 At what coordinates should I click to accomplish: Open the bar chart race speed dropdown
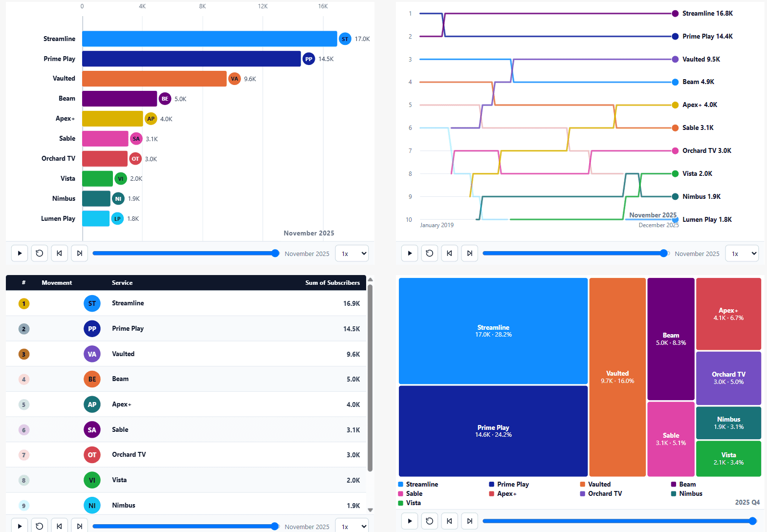(352, 254)
